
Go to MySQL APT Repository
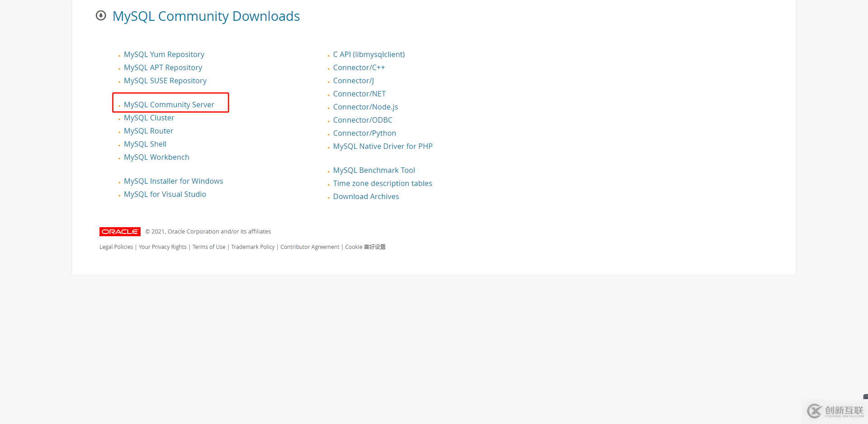click(x=163, y=67)
